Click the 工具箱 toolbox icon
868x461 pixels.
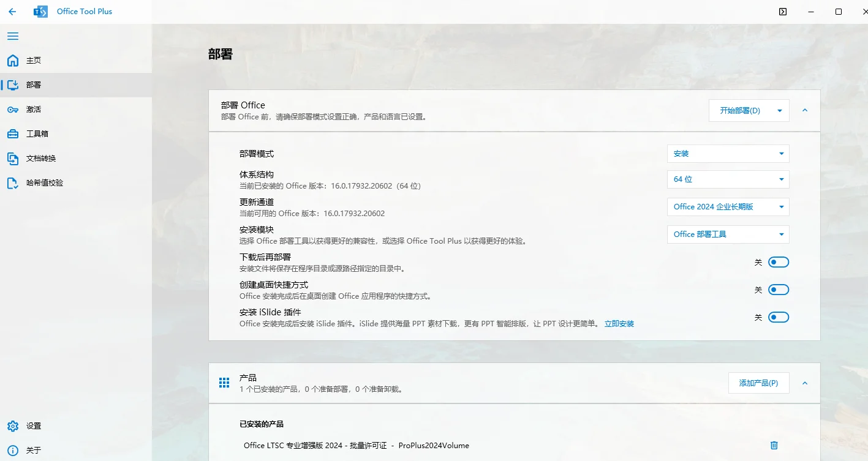click(13, 134)
